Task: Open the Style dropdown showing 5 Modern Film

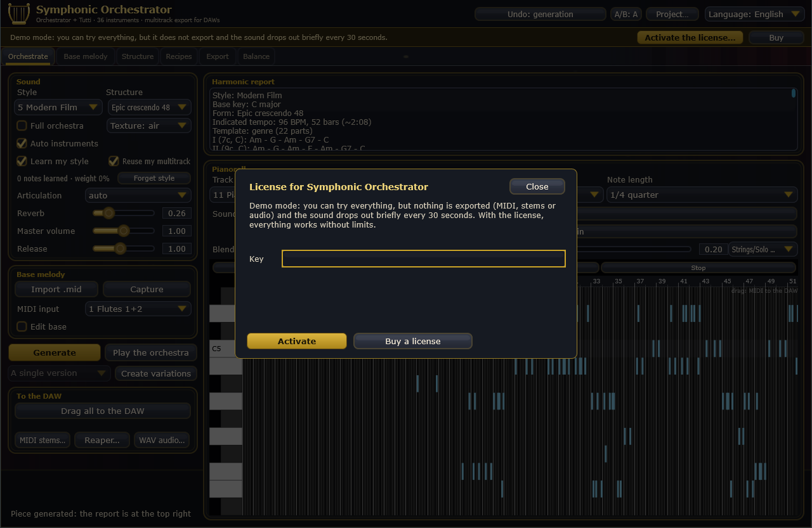Action: (x=58, y=107)
